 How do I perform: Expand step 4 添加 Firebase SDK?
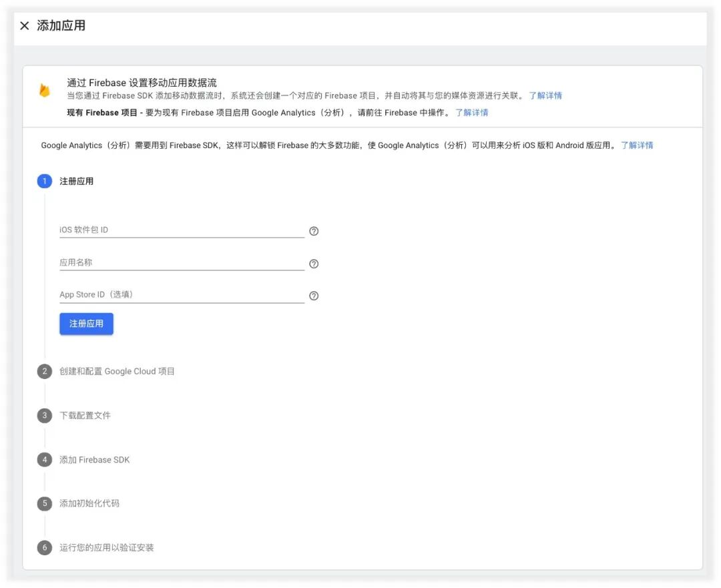coord(95,460)
